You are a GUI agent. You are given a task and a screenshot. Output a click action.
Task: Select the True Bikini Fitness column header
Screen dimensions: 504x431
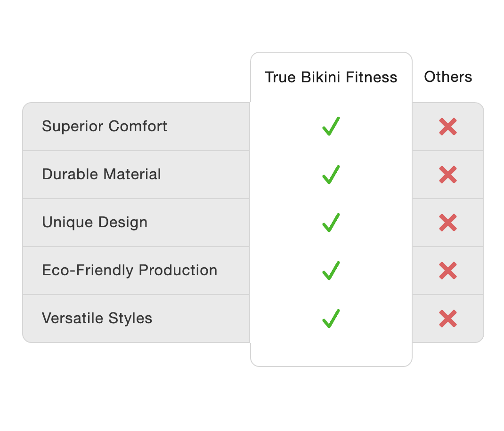click(x=331, y=77)
